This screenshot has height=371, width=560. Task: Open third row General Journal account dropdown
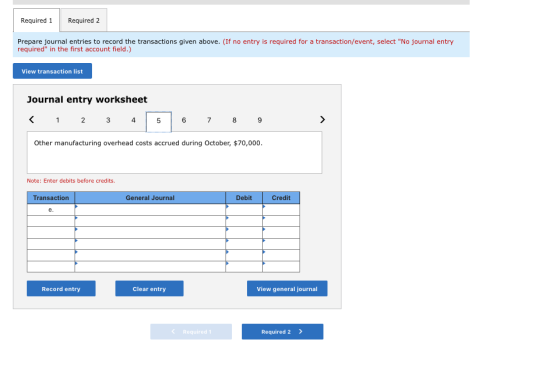[x=150, y=232]
